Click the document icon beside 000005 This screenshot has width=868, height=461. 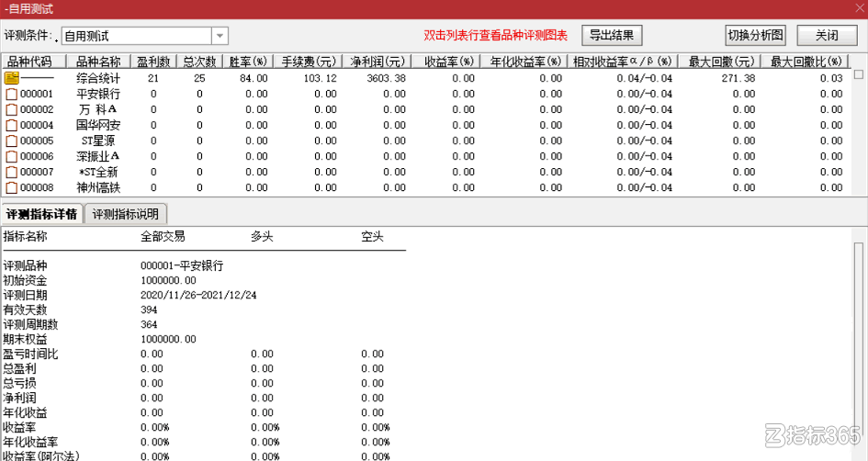click(11, 141)
